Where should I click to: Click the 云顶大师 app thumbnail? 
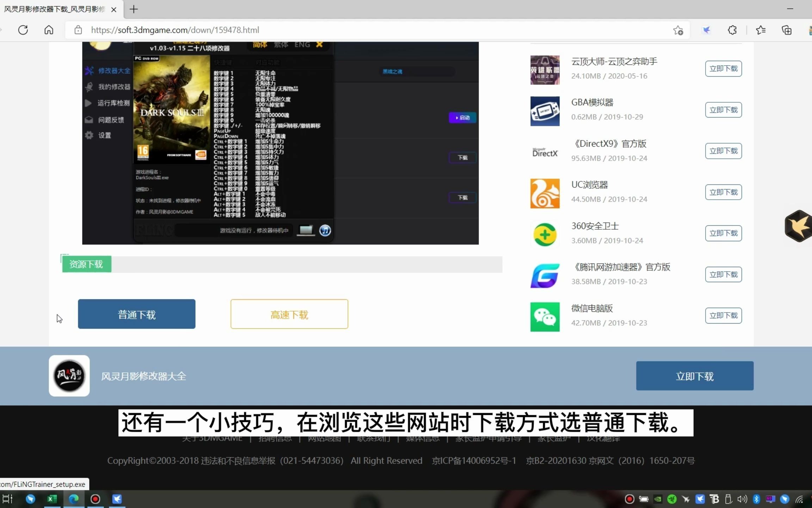tap(545, 70)
